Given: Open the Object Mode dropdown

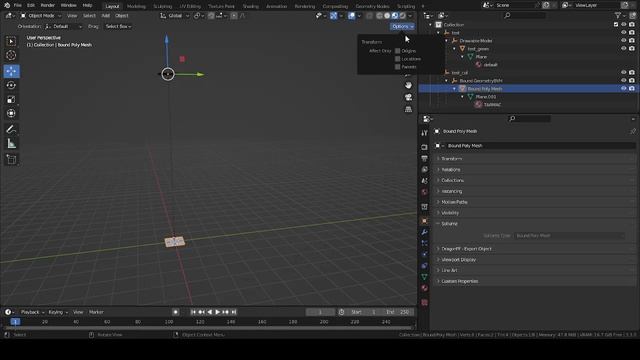Looking at the screenshot, I should point(41,16).
